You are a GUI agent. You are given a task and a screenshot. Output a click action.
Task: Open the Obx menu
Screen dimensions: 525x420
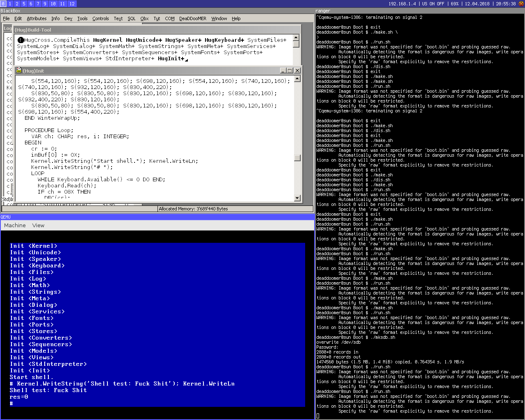click(144, 18)
